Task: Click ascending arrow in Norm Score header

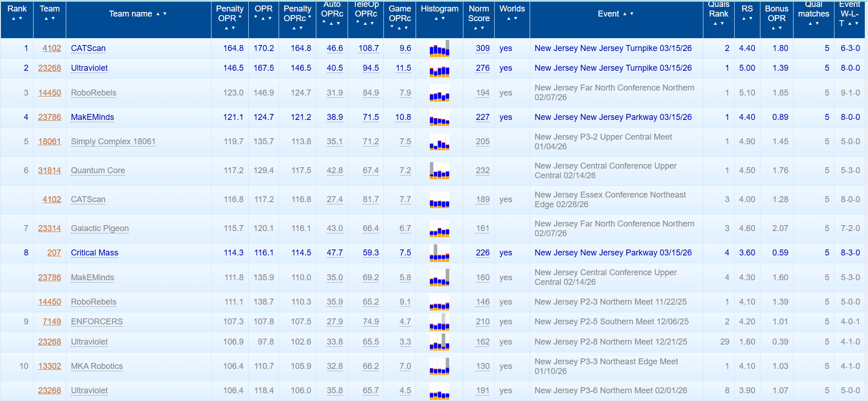Action: tap(475, 28)
